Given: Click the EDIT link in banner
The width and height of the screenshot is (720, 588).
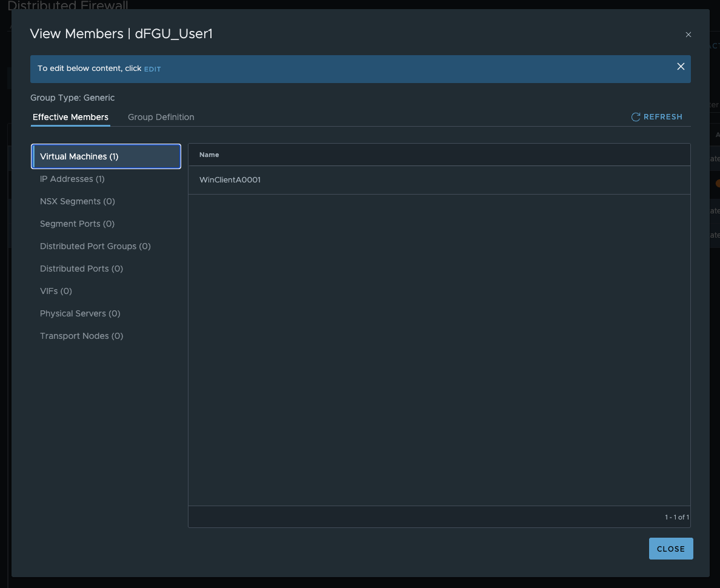Looking at the screenshot, I should click(x=152, y=69).
